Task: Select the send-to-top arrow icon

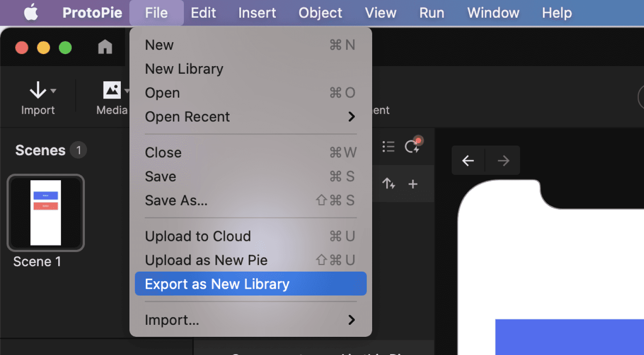Action: [x=389, y=184]
